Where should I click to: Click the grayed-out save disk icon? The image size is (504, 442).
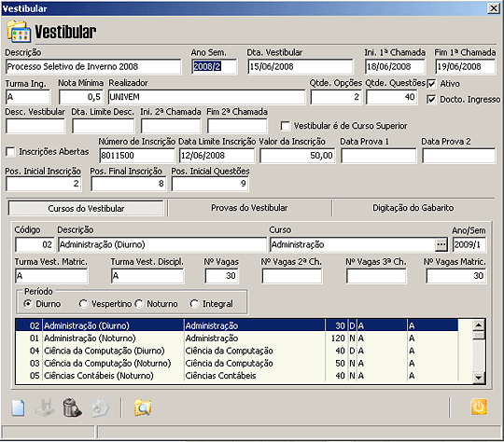pyautogui.click(x=45, y=407)
